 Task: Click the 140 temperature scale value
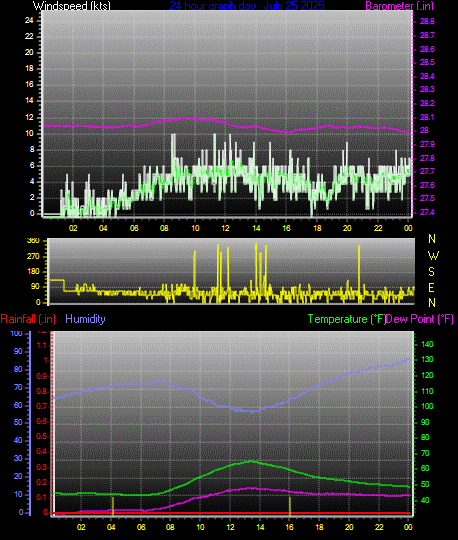427,344
